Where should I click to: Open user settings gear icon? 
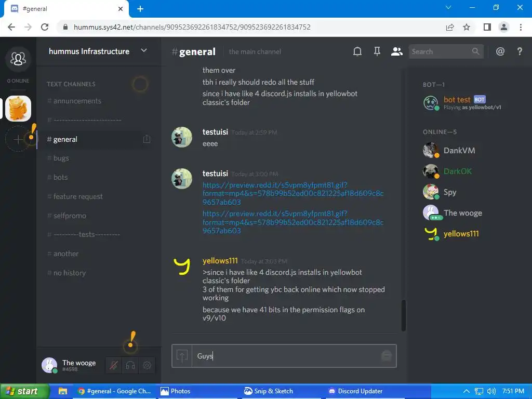pyautogui.click(x=147, y=365)
